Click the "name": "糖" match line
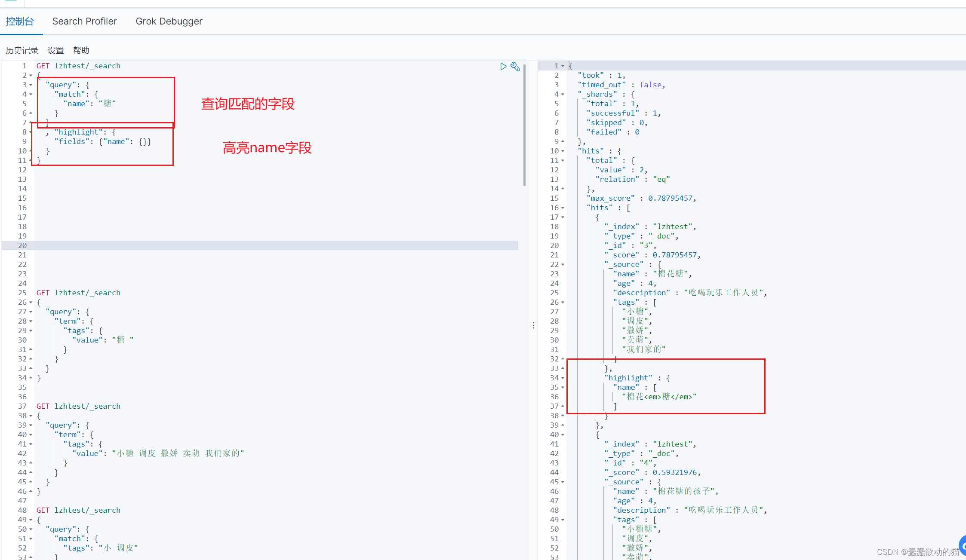 point(89,104)
